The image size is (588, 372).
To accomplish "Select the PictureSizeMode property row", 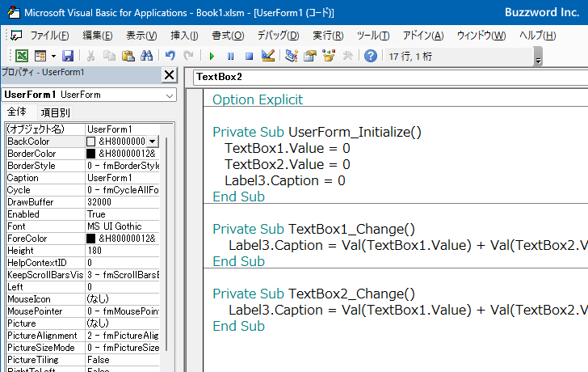I will pyautogui.click(x=83, y=348).
